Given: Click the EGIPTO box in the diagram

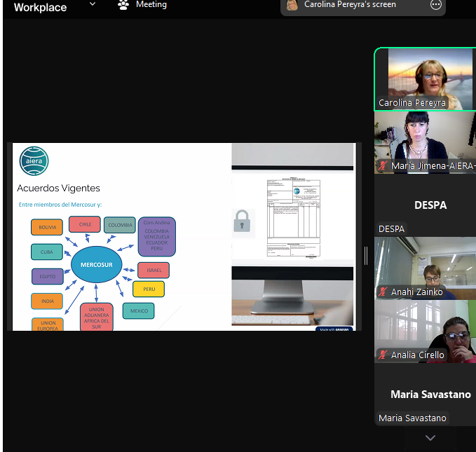Looking at the screenshot, I should pos(48,277).
